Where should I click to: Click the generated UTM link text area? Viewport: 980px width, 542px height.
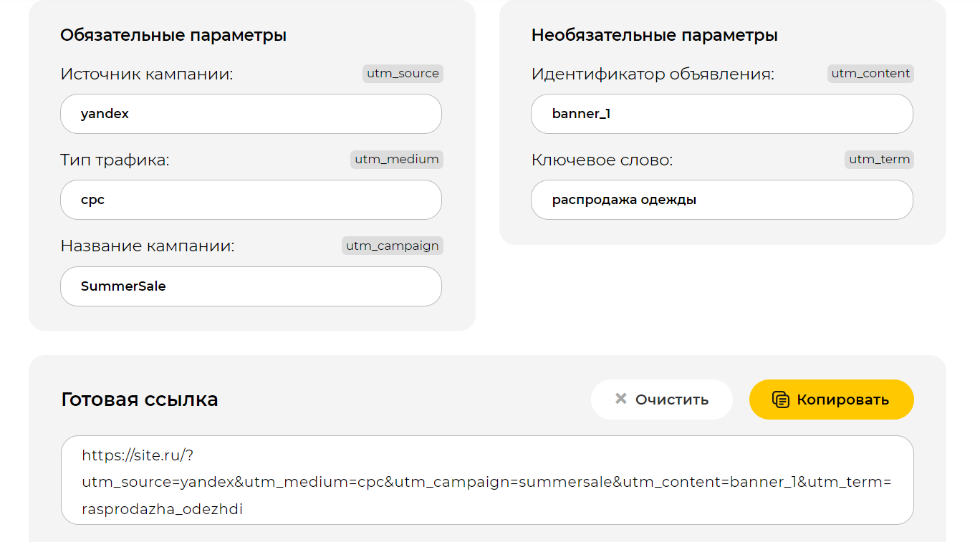click(x=487, y=480)
